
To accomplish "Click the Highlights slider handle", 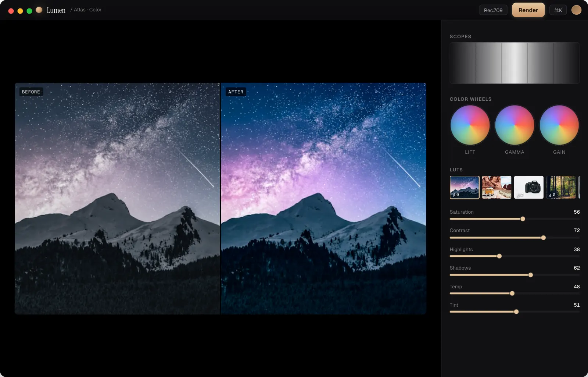I will (x=499, y=256).
